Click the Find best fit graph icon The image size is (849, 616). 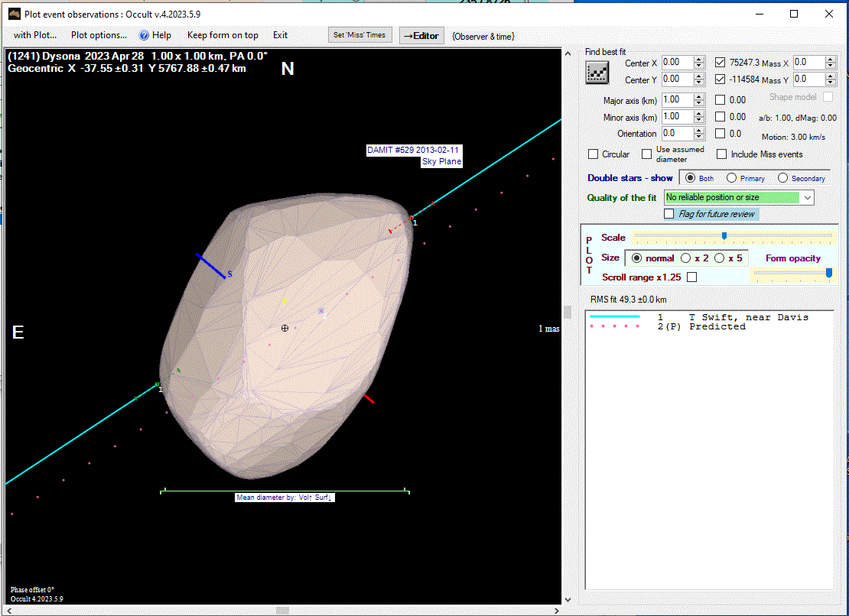pos(597,72)
